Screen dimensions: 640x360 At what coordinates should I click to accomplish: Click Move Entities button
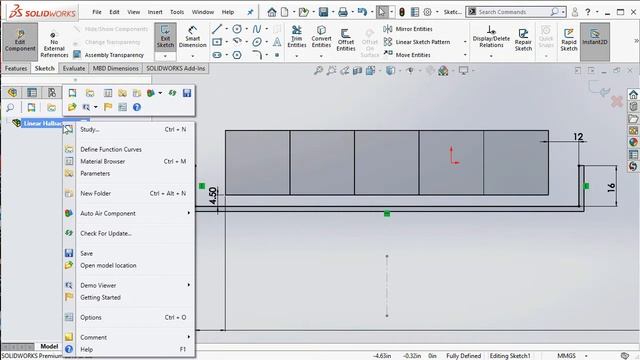click(407, 55)
